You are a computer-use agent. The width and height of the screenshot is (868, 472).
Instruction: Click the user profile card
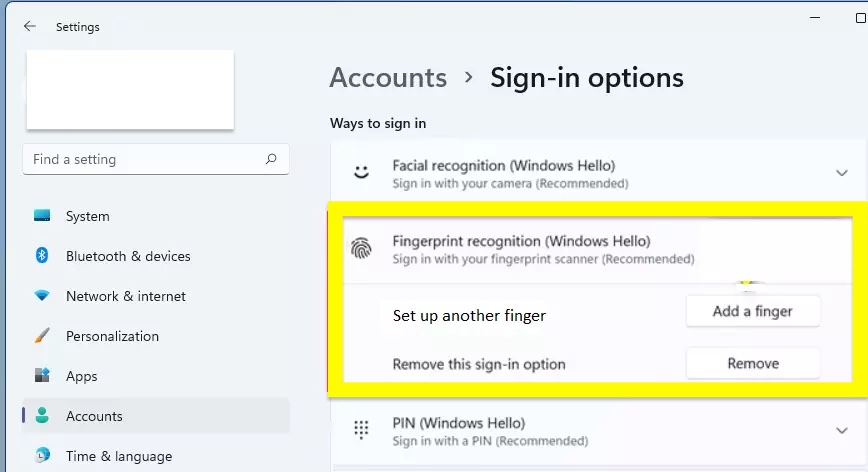(130, 90)
